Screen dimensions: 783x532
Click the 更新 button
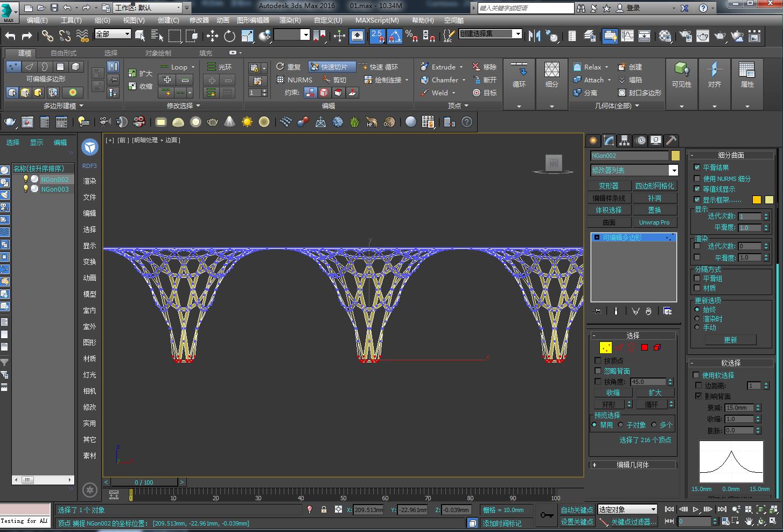(730, 340)
